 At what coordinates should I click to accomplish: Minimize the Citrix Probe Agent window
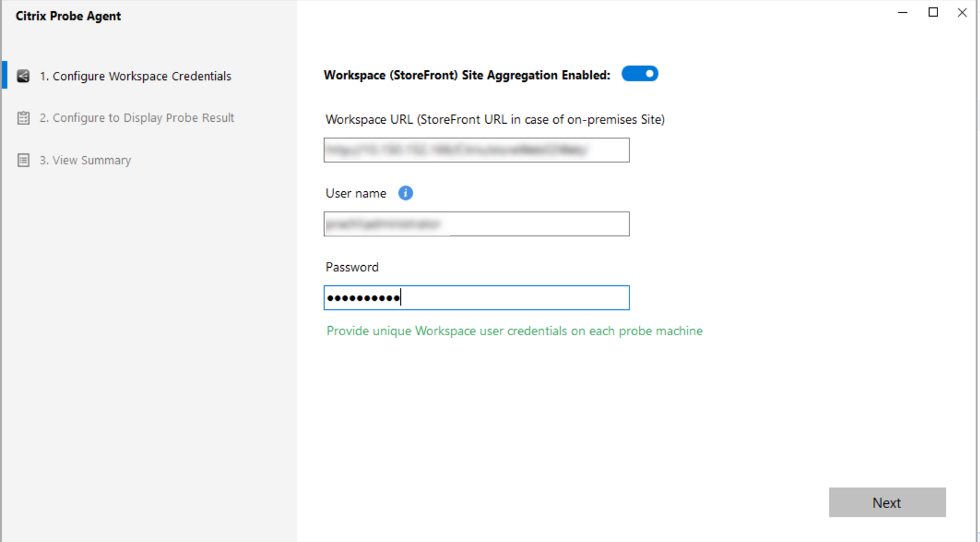(x=903, y=12)
